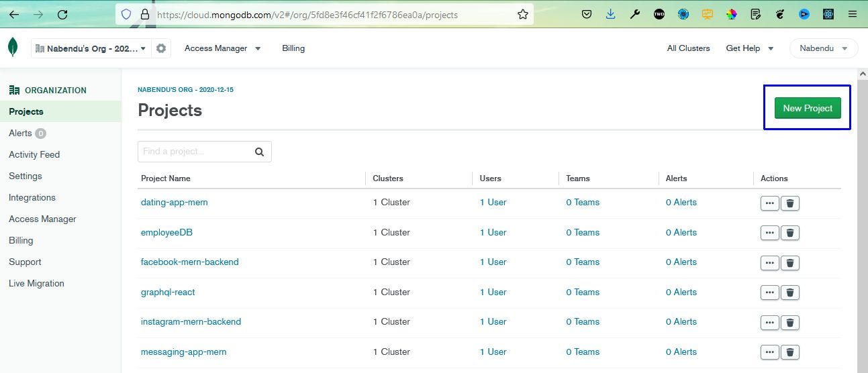This screenshot has height=373, width=868.
Task: Delete employeeDB using trash icon
Action: click(790, 233)
